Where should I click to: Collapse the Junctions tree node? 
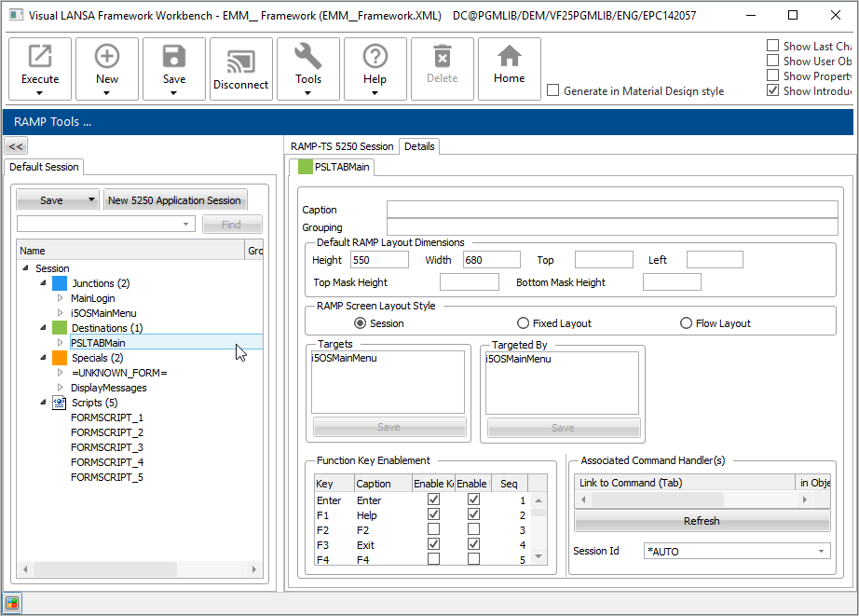44,283
